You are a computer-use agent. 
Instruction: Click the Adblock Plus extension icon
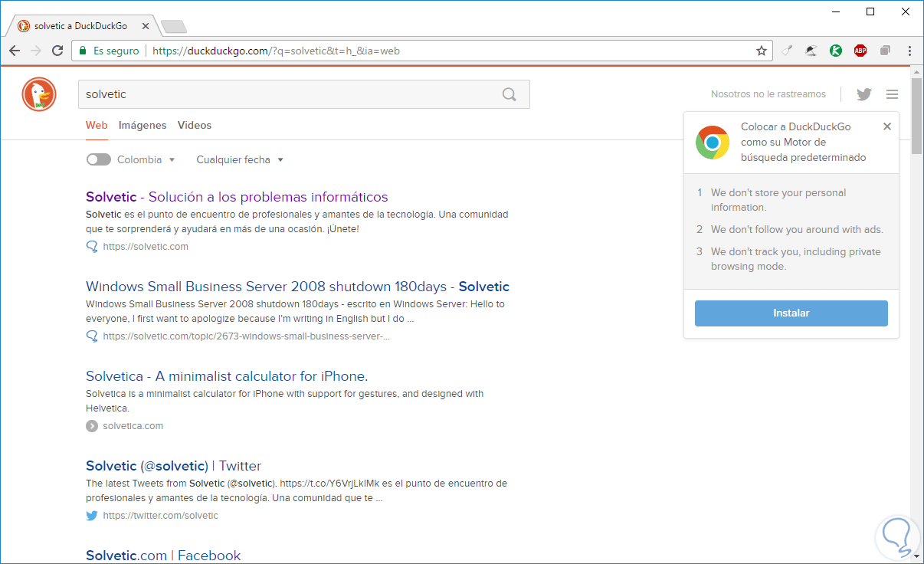click(x=860, y=51)
